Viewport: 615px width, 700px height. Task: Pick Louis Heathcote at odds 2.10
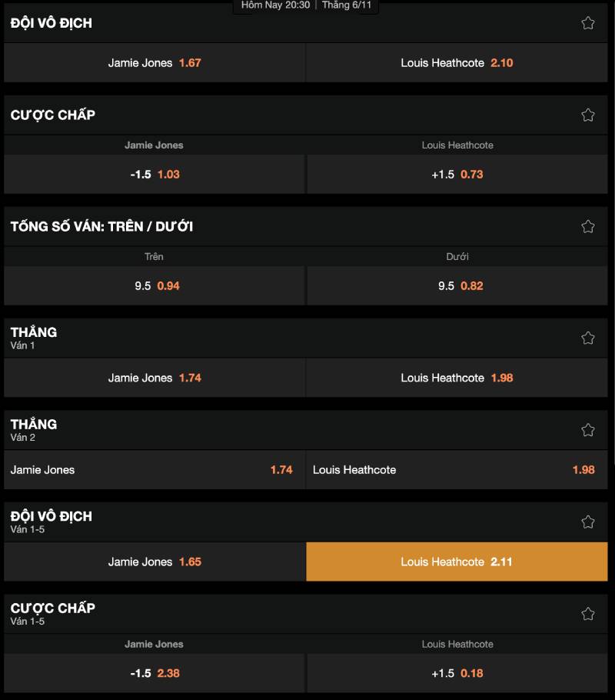pos(457,63)
